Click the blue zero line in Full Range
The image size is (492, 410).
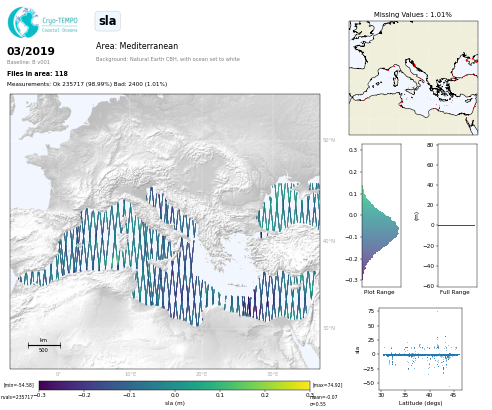point(456,225)
